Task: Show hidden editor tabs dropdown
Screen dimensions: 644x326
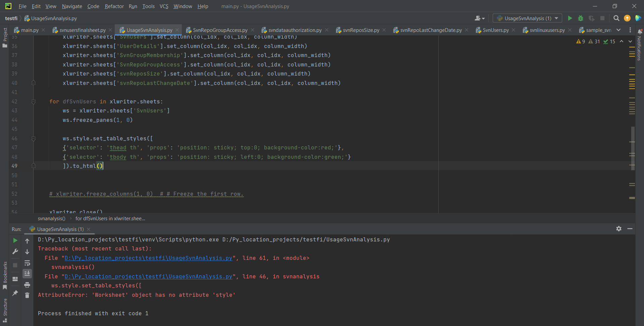Action: pyautogui.click(x=619, y=30)
